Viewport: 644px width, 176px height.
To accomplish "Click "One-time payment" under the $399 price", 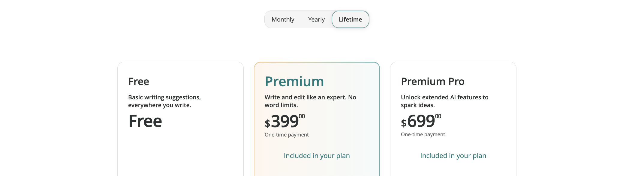I will pos(287,135).
